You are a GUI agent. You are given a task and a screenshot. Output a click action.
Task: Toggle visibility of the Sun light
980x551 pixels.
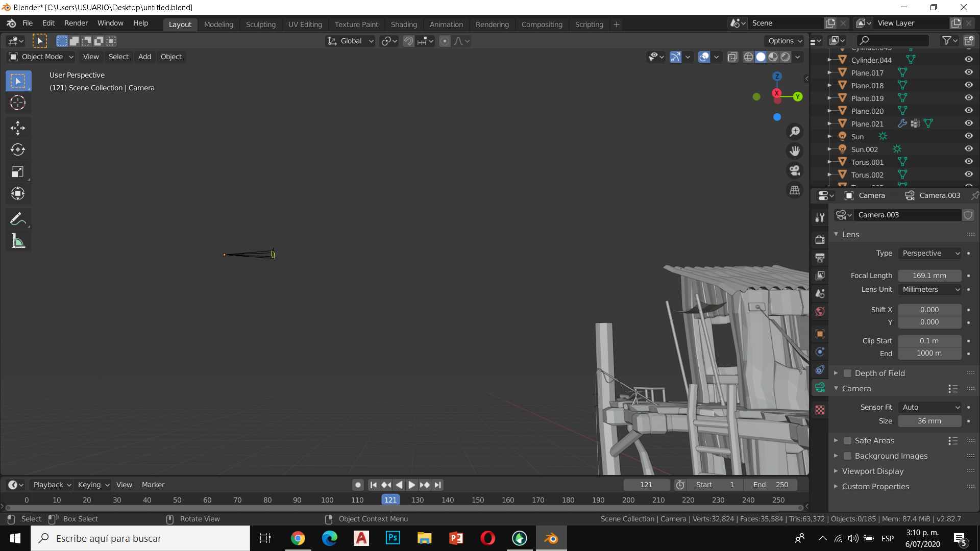pyautogui.click(x=968, y=136)
